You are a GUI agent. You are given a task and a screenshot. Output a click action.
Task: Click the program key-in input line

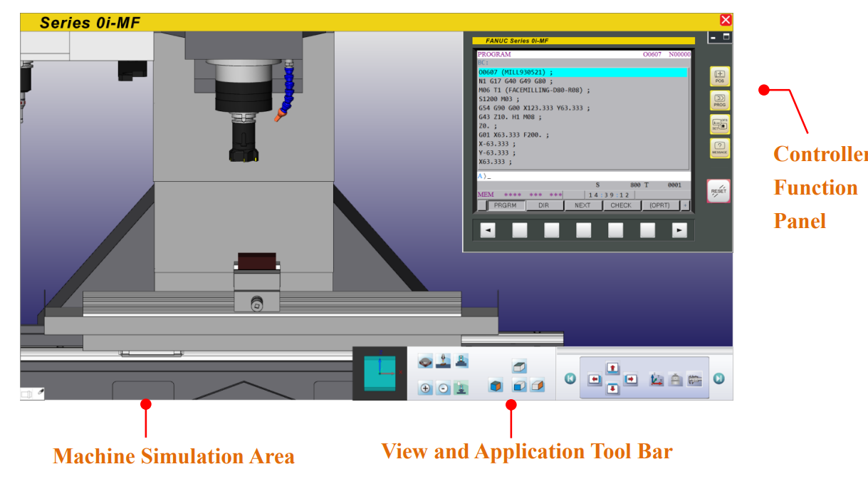click(584, 175)
